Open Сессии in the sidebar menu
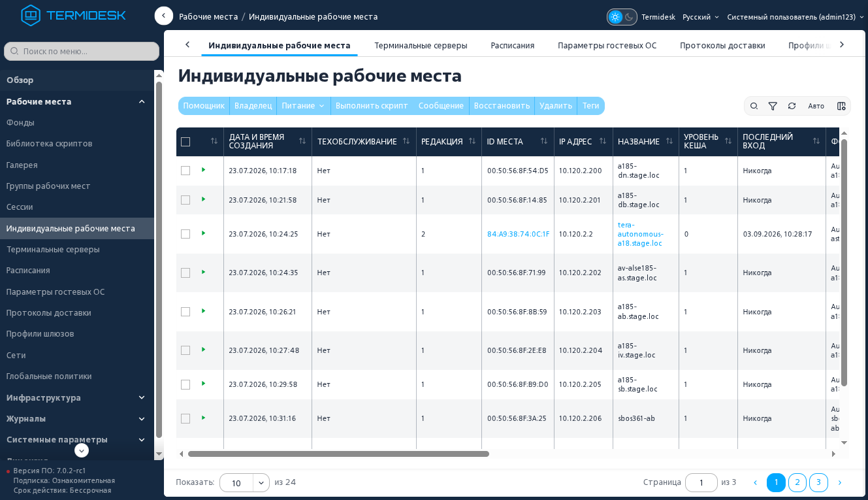This screenshot has width=868, height=500. point(20,207)
